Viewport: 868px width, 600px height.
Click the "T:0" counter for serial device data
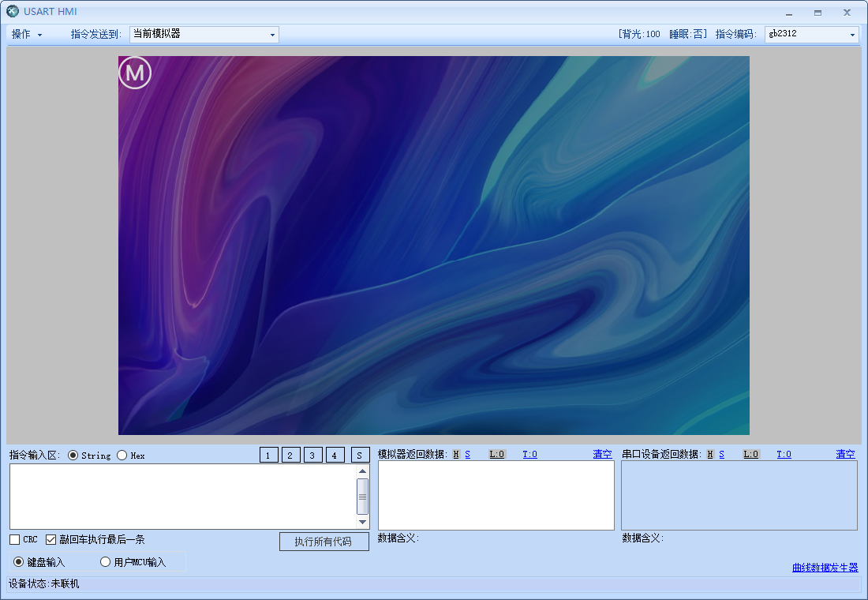pos(783,454)
